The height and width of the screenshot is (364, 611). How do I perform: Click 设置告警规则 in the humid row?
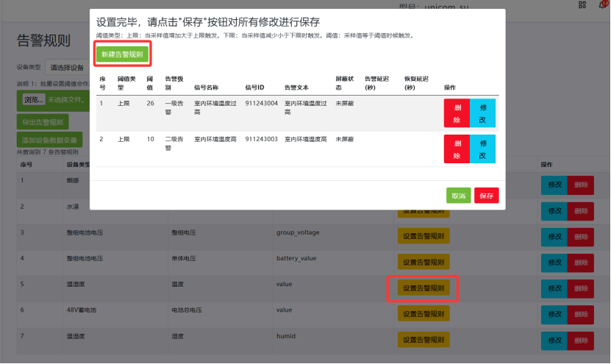click(423, 339)
